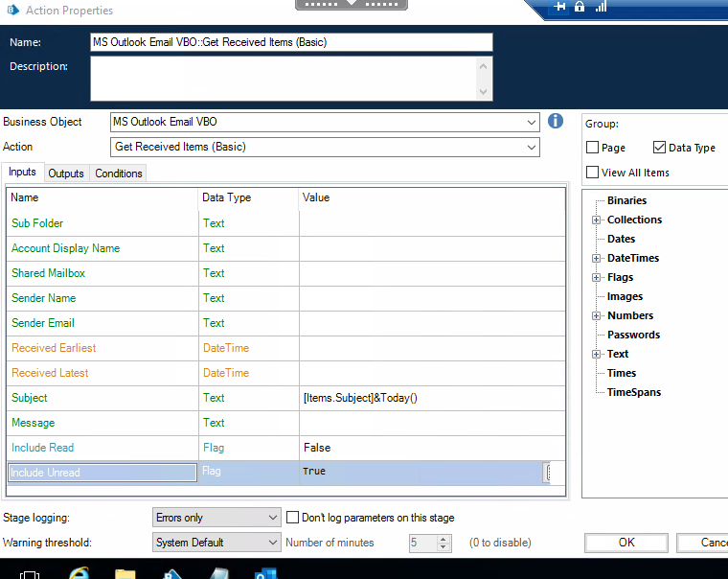728x579 pixels.
Task: Click the minutes stepper arrows
Action: [x=443, y=543]
